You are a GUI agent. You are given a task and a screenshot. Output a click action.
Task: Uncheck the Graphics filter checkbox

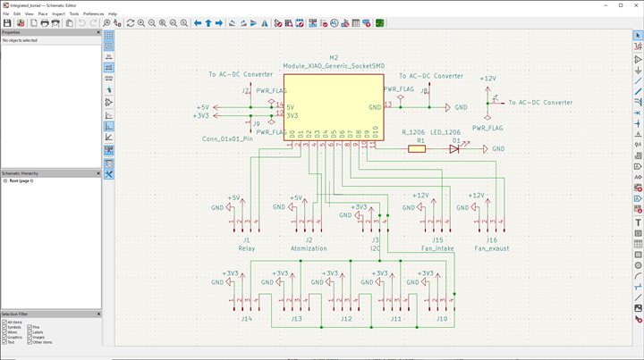click(4, 337)
